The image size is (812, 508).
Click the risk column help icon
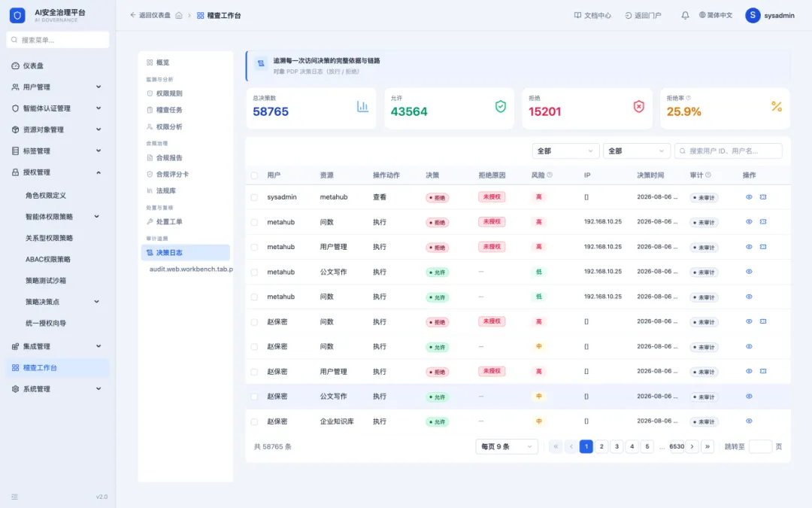pos(550,175)
